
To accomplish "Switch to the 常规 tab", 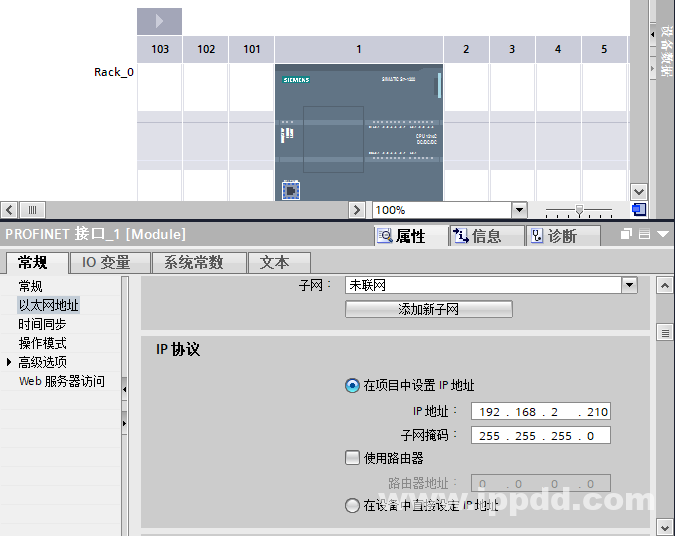I will pyautogui.click(x=37, y=263).
